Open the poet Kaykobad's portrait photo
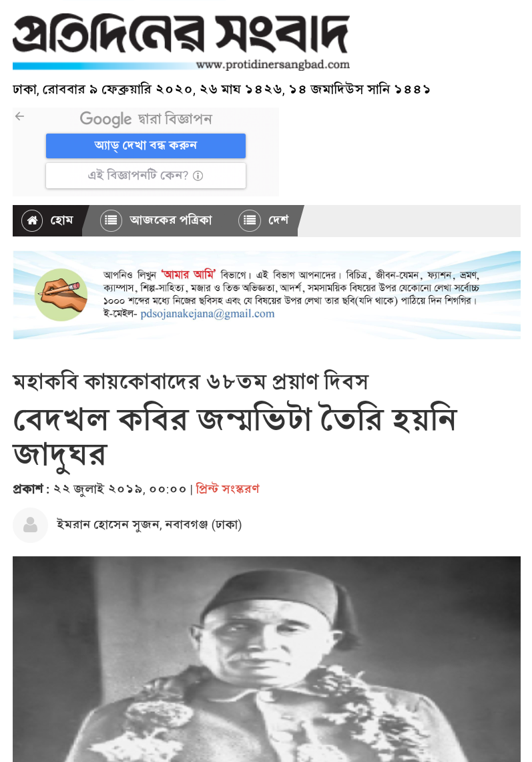Image resolution: width=532 pixels, height=762 pixels. pos(266,659)
